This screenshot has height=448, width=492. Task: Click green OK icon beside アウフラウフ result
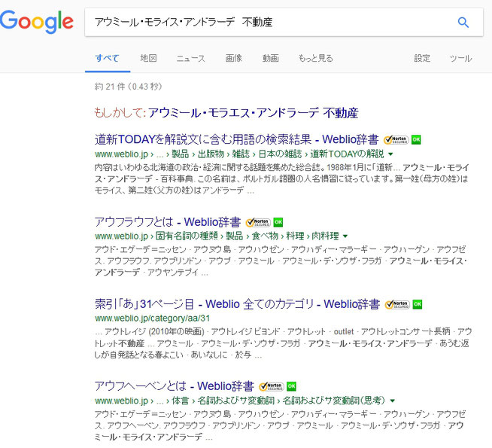pos(278,222)
